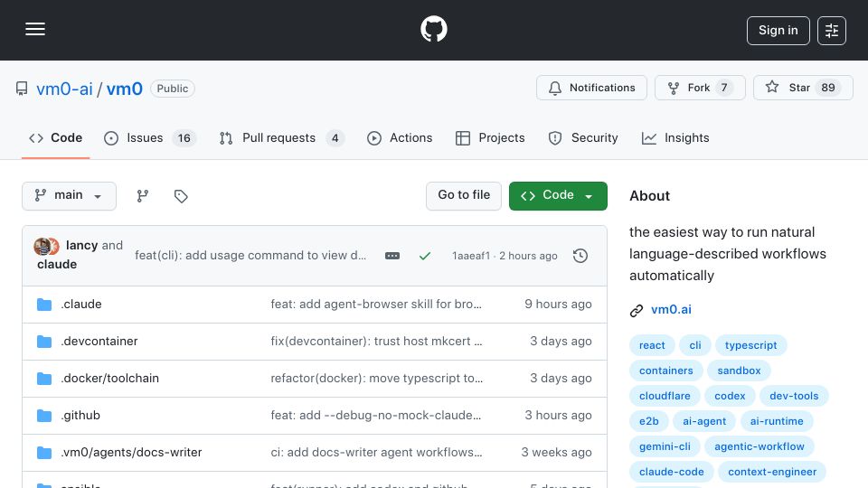Select the codex topic tag
The height and width of the screenshot is (488, 868).
tap(730, 396)
